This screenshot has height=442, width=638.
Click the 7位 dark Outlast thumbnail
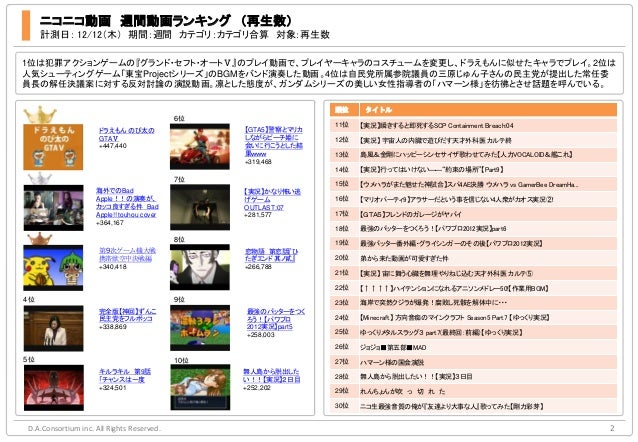point(200,207)
